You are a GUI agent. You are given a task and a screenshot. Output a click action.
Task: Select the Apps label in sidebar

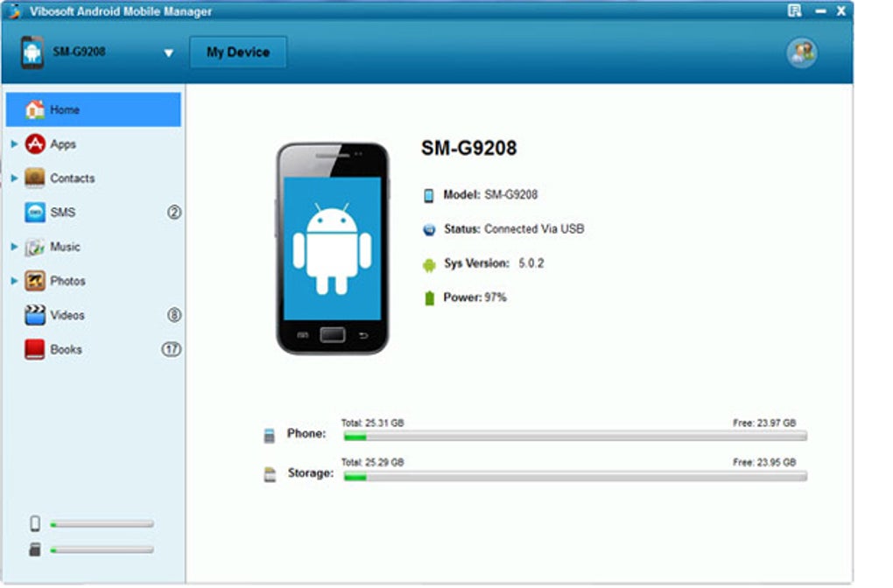coord(63,144)
